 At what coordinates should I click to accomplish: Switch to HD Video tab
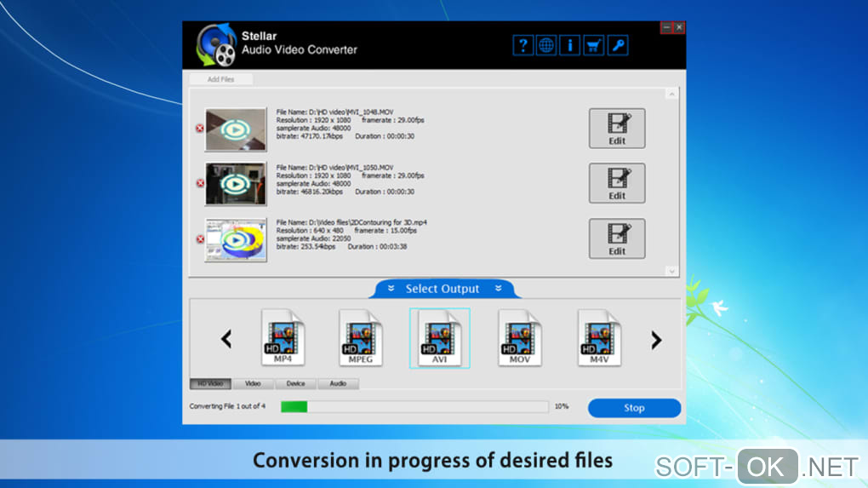pos(210,383)
